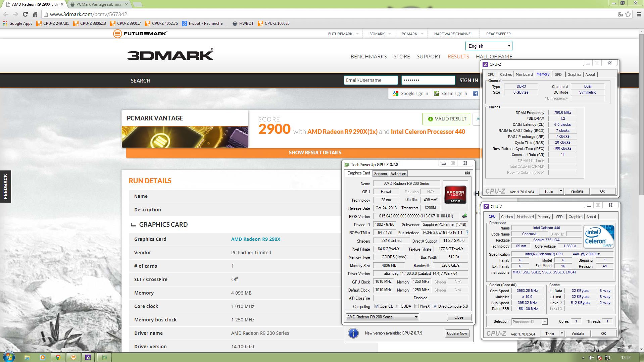Click the info icon in GPU-Z update notice
Screen dimensions: 644x362
click(x=353, y=333)
